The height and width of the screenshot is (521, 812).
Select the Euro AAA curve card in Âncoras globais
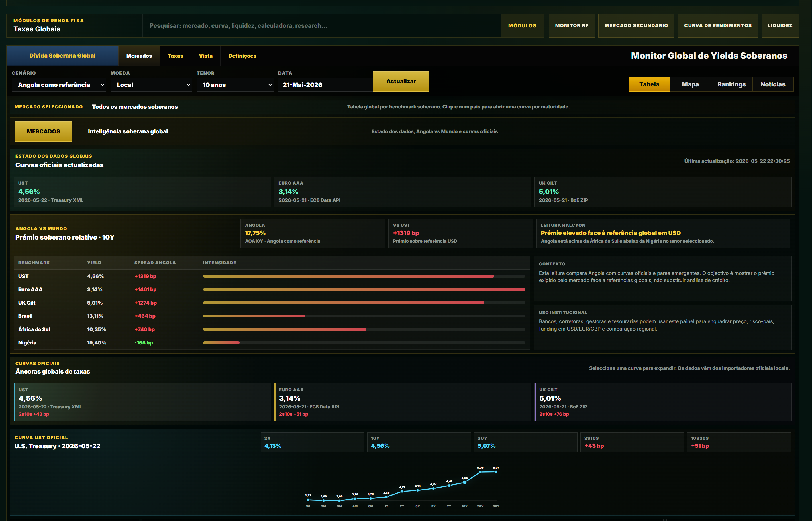(x=403, y=402)
